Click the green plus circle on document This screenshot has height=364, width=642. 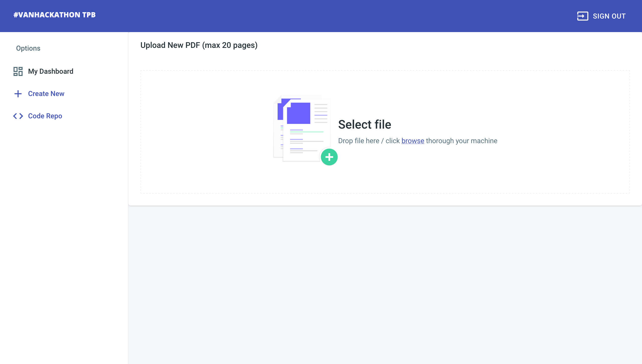pyautogui.click(x=329, y=157)
